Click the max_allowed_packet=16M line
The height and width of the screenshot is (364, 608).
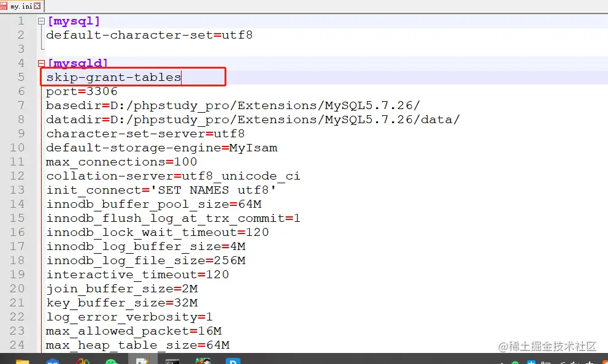click(134, 331)
